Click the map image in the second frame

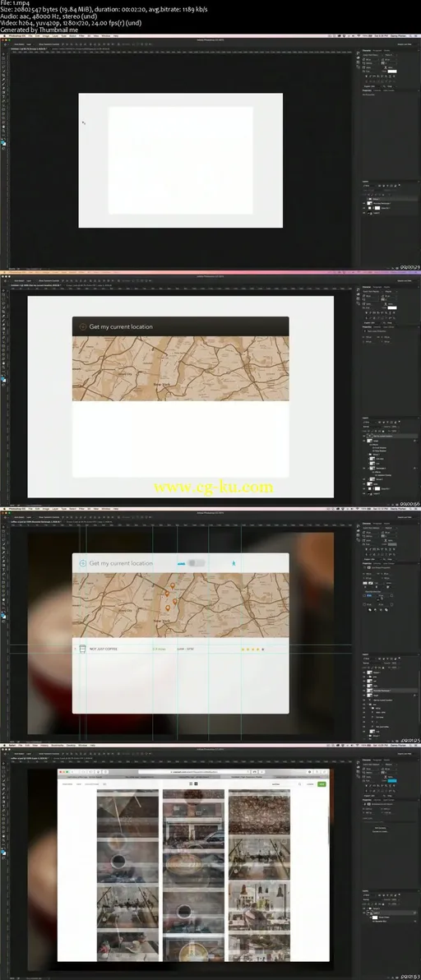tap(181, 369)
